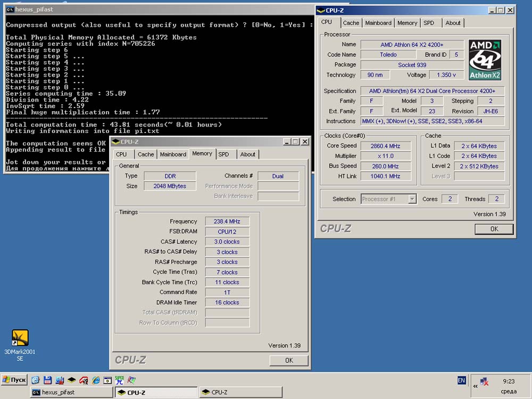Click the memory Type field DDR
The height and width of the screenshot is (399, 532).
click(x=170, y=176)
